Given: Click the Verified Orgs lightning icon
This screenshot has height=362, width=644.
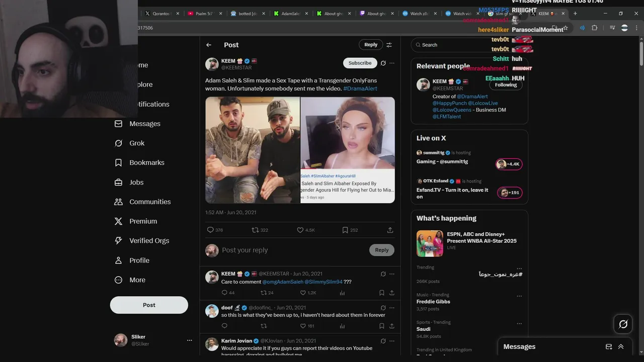Looking at the screenshot, I should pyautogui.click(x=118, y=241).
